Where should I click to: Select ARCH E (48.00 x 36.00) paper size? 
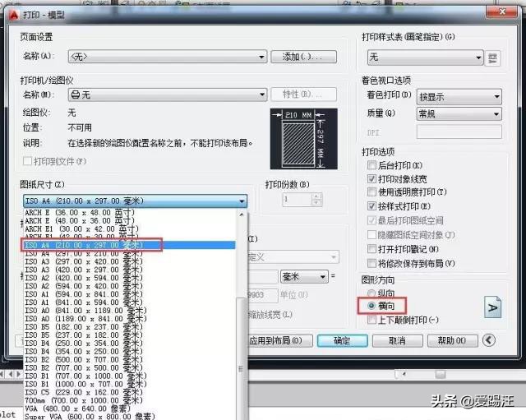[130, 221]
